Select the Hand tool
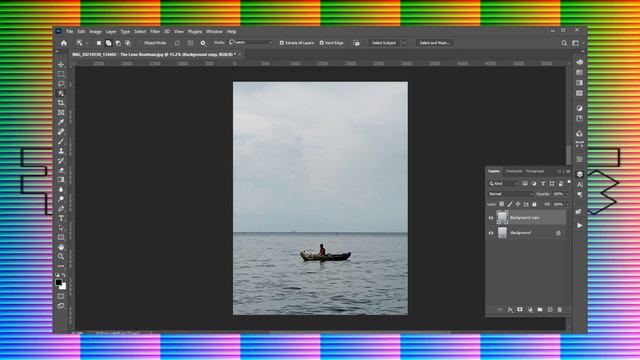The height and width of the screenshot is (360, 640). 61,247
